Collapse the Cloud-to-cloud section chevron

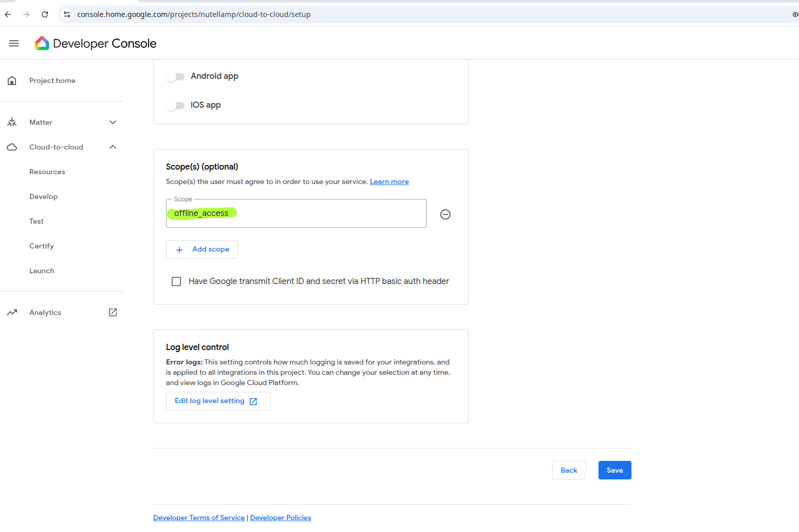pyautogui.click(x=113, y=147)
